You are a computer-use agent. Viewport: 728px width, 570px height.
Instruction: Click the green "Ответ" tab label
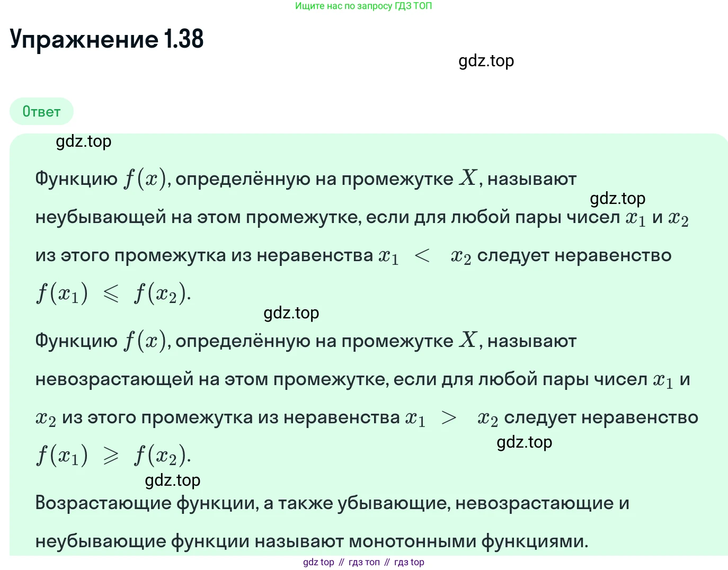click(x=41, y=111)
